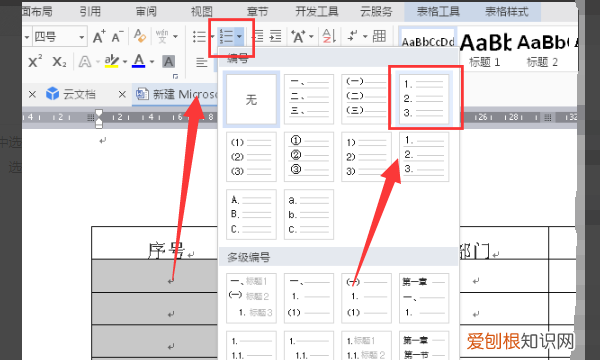Expand the font color dropdown arrow
This screenshot has height=360, width=600.
[152, 62]
